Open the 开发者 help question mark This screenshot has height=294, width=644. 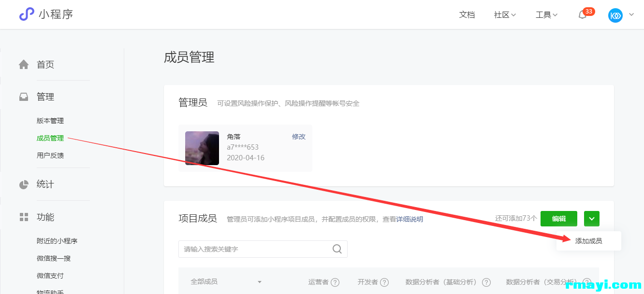click(384, 282)
